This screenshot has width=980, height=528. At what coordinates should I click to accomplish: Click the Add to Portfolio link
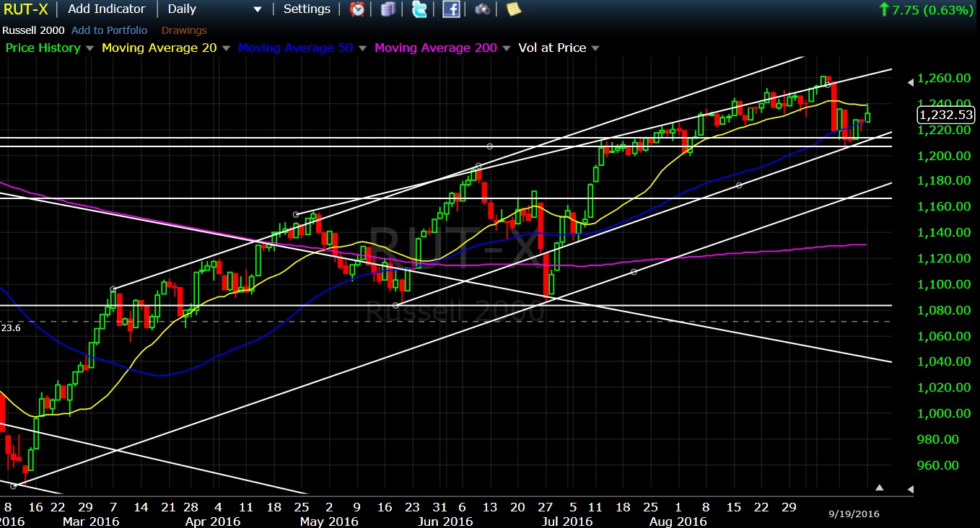point(109,30)
